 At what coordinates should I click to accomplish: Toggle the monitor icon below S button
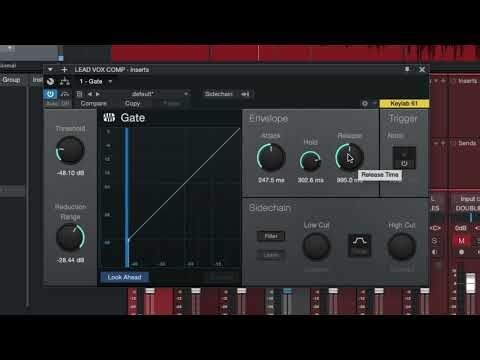(x=435, y=252)
